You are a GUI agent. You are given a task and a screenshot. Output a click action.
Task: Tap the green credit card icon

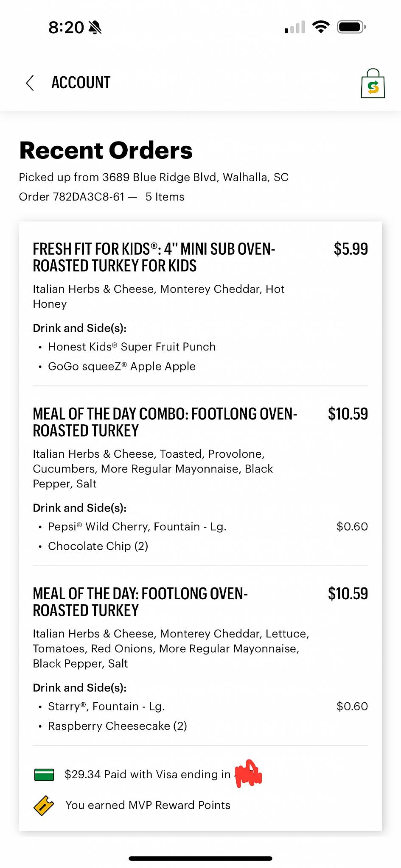click(x=44, y=775)
